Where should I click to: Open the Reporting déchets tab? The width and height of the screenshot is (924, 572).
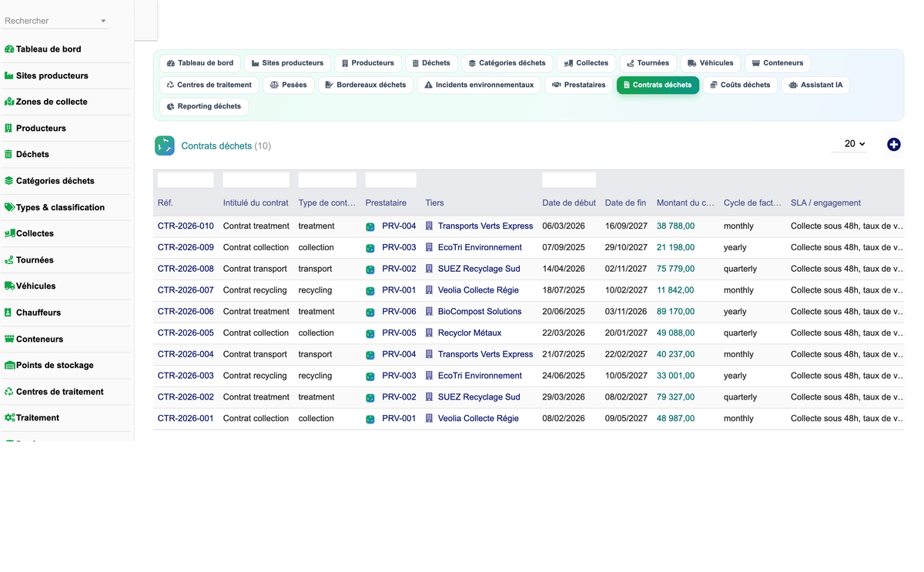[x=204, y=106]
